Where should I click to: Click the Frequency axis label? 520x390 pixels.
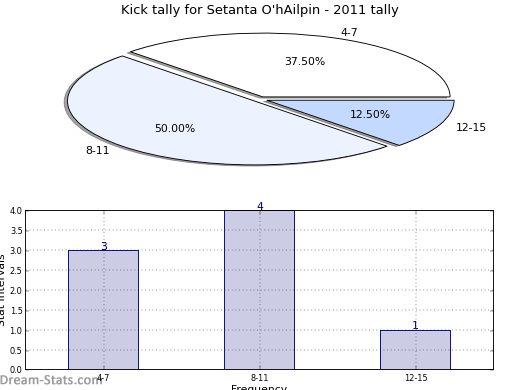point(259,387)
